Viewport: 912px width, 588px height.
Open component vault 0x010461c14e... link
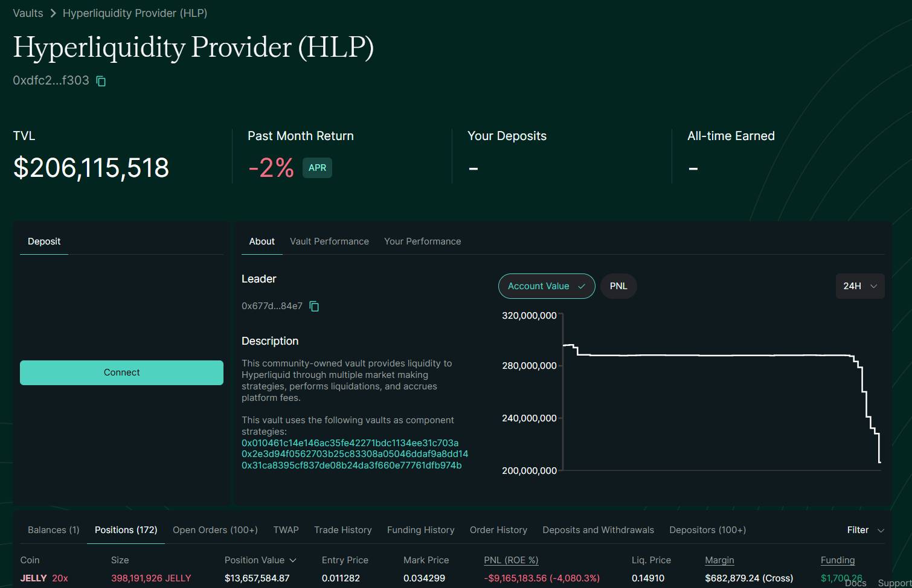pos(350,443)
